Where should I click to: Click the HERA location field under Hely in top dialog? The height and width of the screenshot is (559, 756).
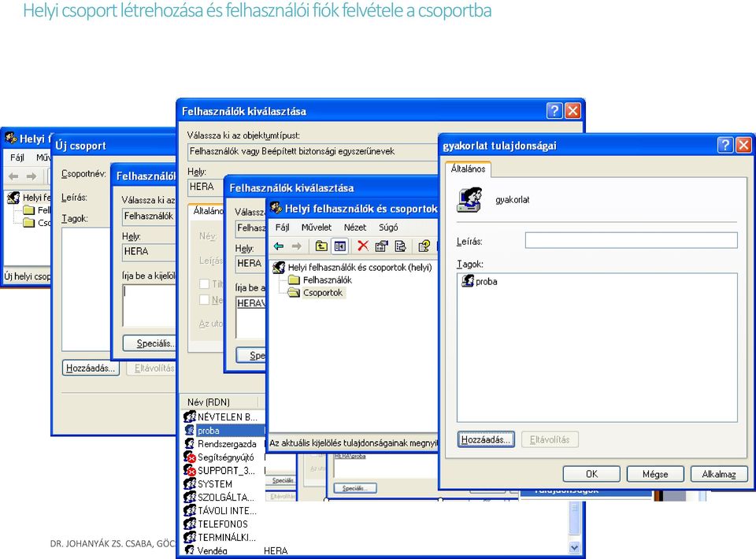(x=206, y=187)
